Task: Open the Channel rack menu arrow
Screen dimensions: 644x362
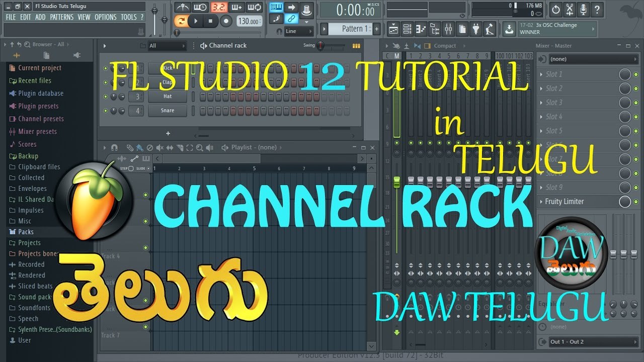Action: click(x=105, y=46)
